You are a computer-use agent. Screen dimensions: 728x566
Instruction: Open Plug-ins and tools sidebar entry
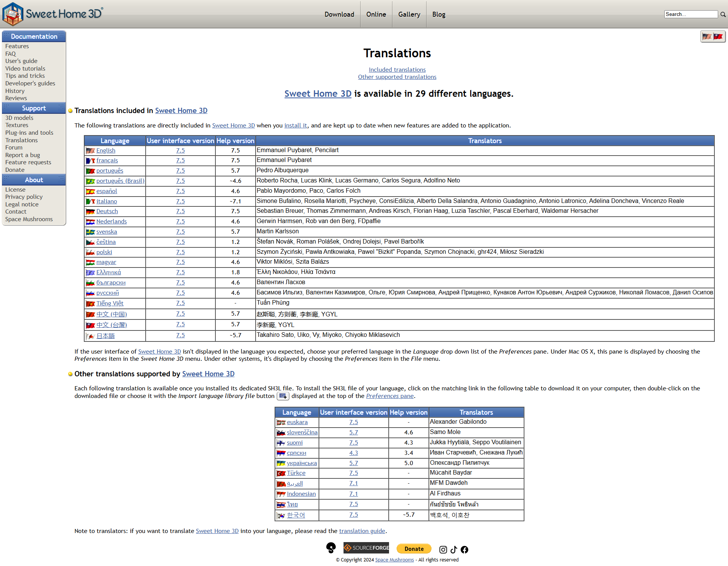[29, 133]
